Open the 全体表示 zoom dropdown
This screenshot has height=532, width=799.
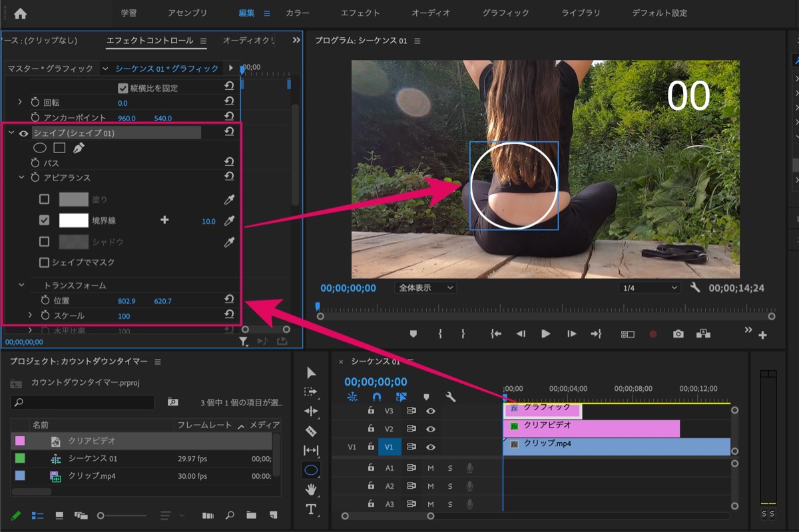(x=425, y=288)
